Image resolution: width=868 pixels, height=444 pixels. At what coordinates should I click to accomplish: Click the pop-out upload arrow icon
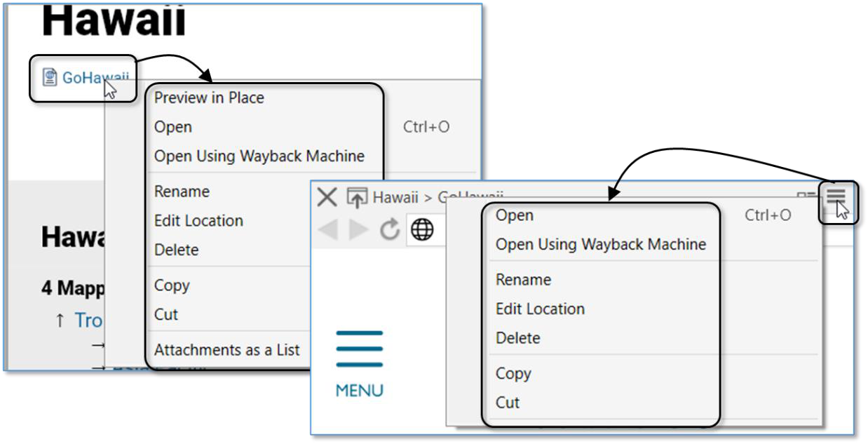click(x=357, y=198)
